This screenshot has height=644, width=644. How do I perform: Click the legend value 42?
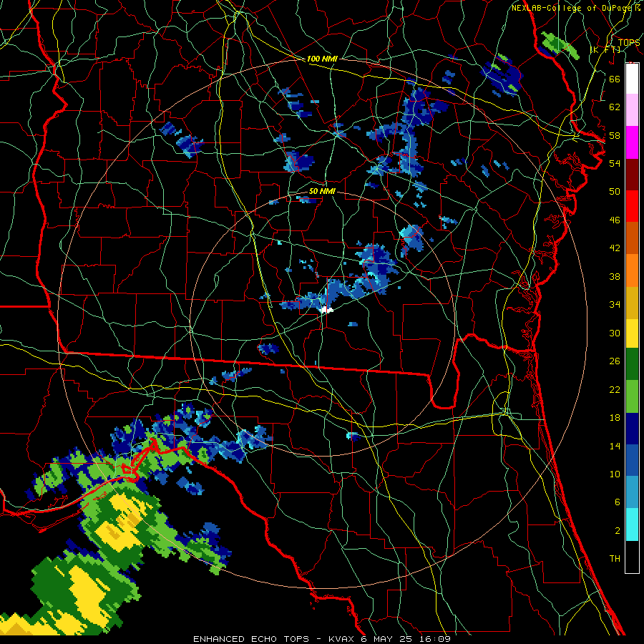click(615, 248)
